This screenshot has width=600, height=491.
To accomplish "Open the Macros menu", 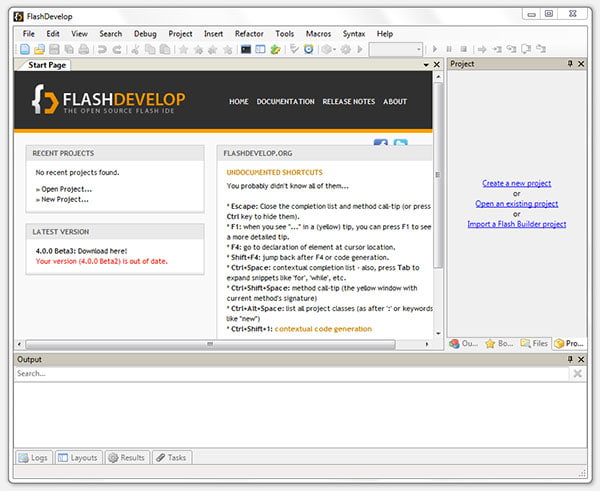I will [318, 34].
